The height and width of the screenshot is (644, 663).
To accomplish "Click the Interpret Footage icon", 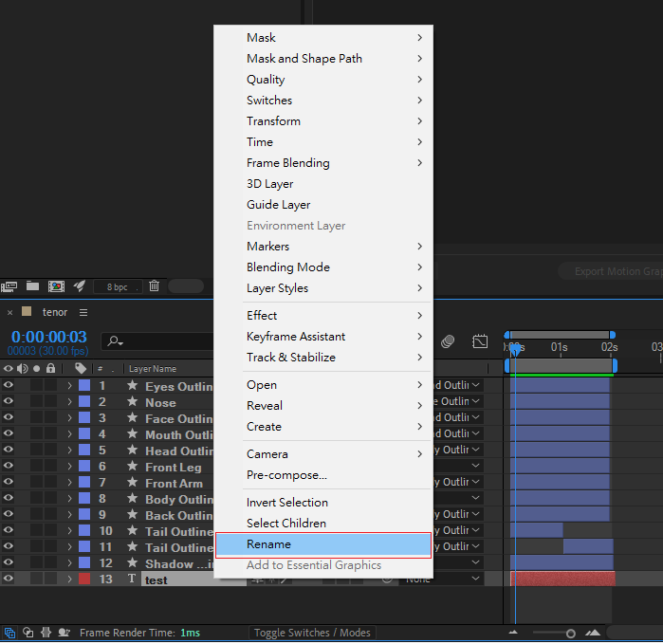I will pos(9,285).
